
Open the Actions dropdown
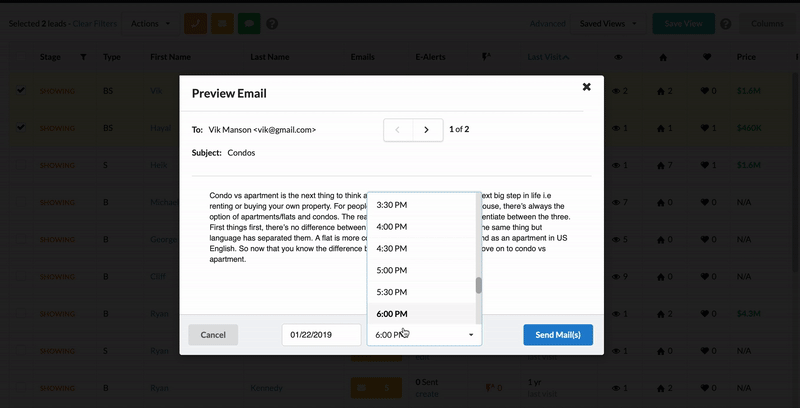[150, 23]
